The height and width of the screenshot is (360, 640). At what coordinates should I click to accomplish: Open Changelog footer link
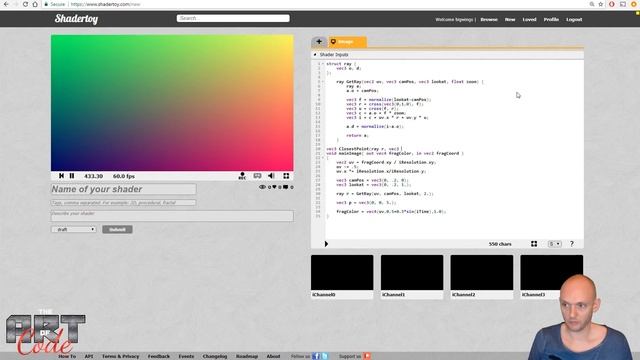pos(215,356)
